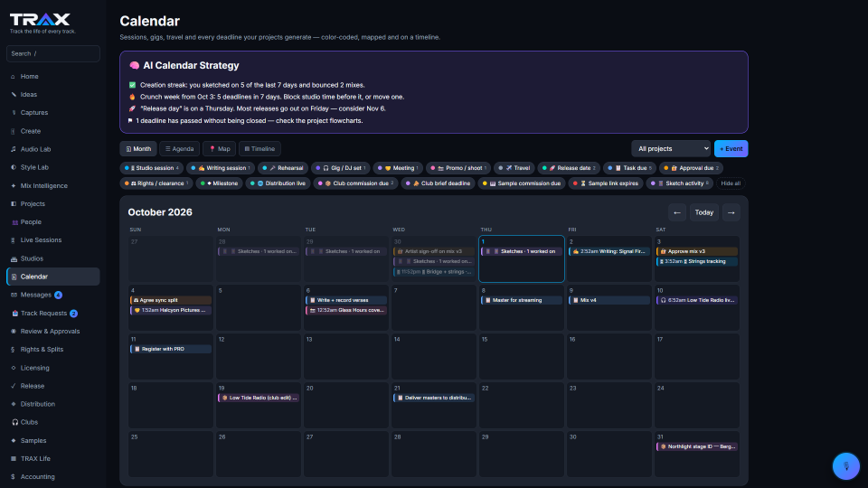Select the Calendar sidebar item
The width and height of the screenshot is (868, 488).
(x=52, y=277)
